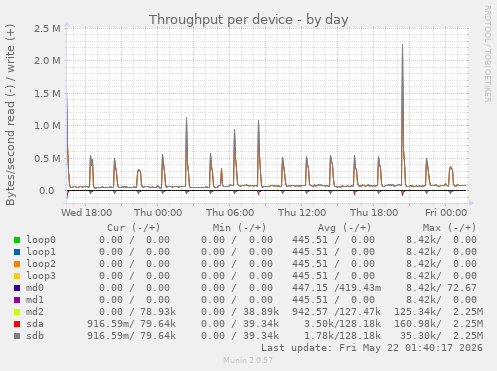Click the 'Fri 00:00' x-axis label

click(446, 212)
